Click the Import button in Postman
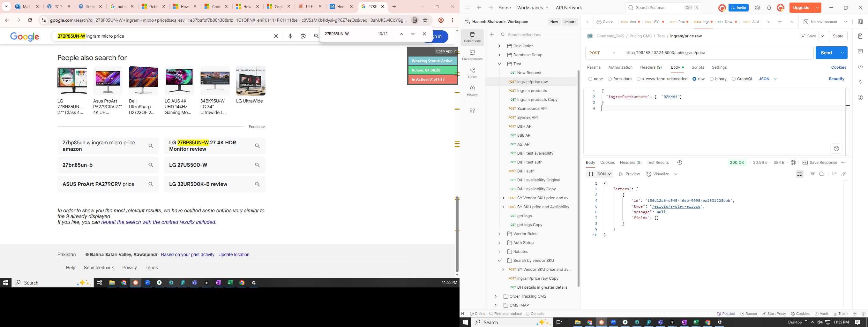Image resolution: width=868 pixels, height=327 pixels. tap(570, 22)
